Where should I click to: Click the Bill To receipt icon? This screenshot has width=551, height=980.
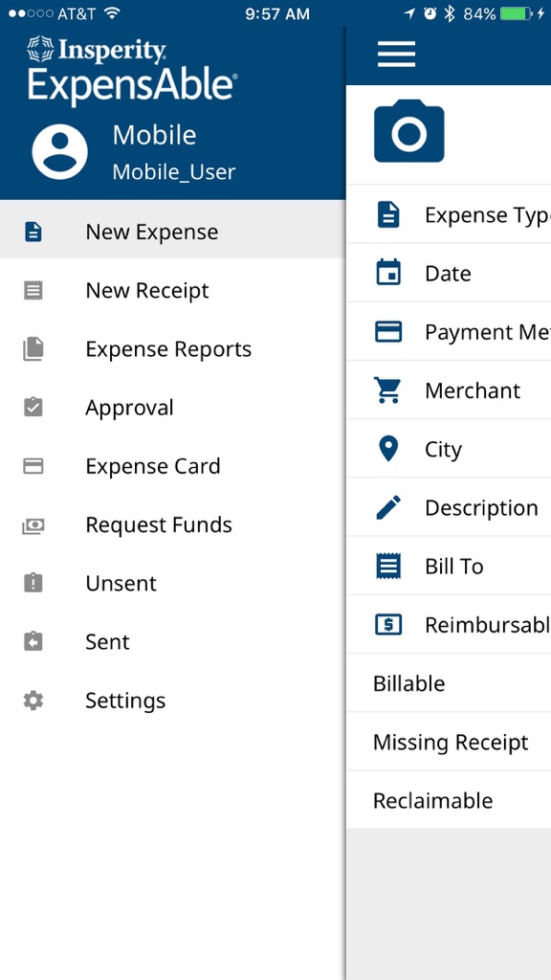[x=388, y=566]
